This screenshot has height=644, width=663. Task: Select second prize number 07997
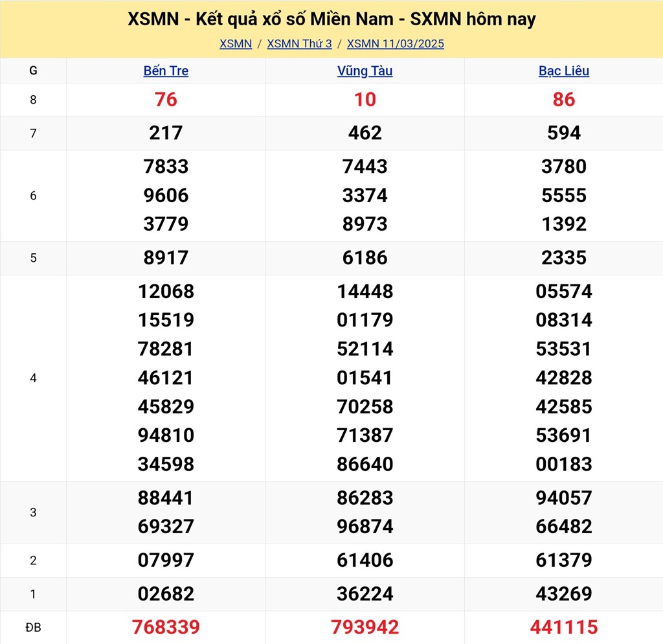166,560
